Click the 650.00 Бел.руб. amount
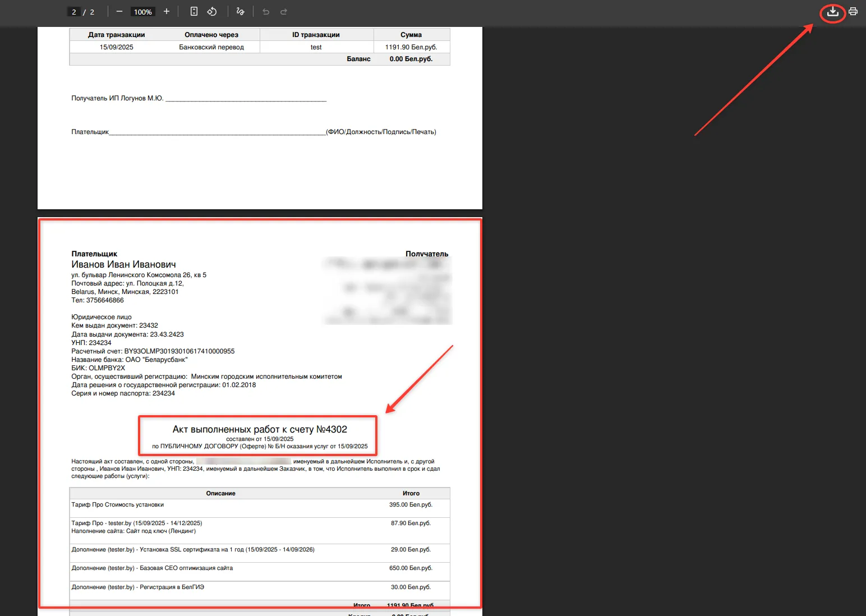866x616 pixels. [411, 568]
